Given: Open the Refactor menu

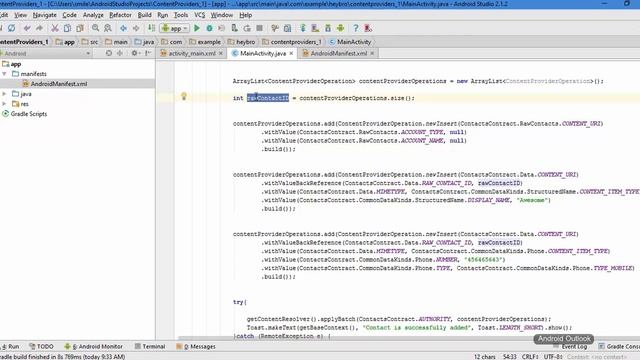Looking at the screenshot, I should [120, 15].
